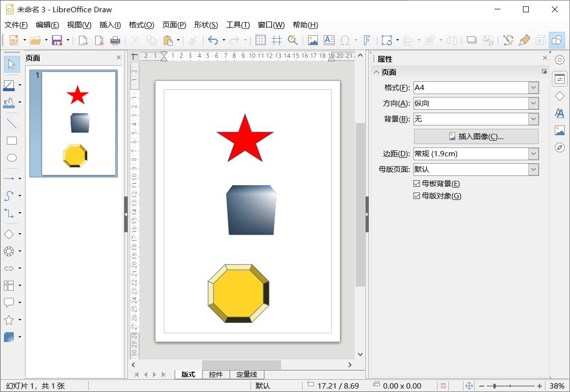Collapse the 页面 section in the properties panel
The height and width of the screenshot is (392, 570).
pyautogui.click(x=377, y=72)
